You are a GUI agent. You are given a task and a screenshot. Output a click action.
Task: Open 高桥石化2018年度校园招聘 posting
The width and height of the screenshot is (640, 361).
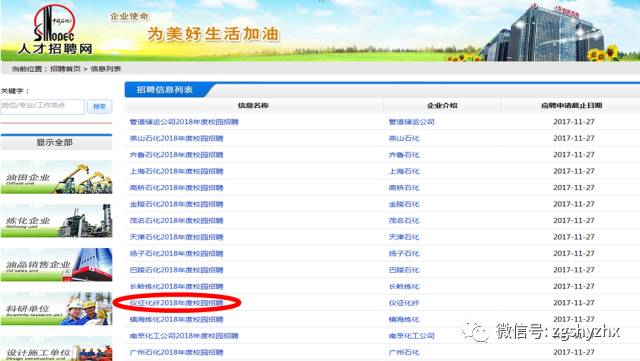tap(177, 188)
